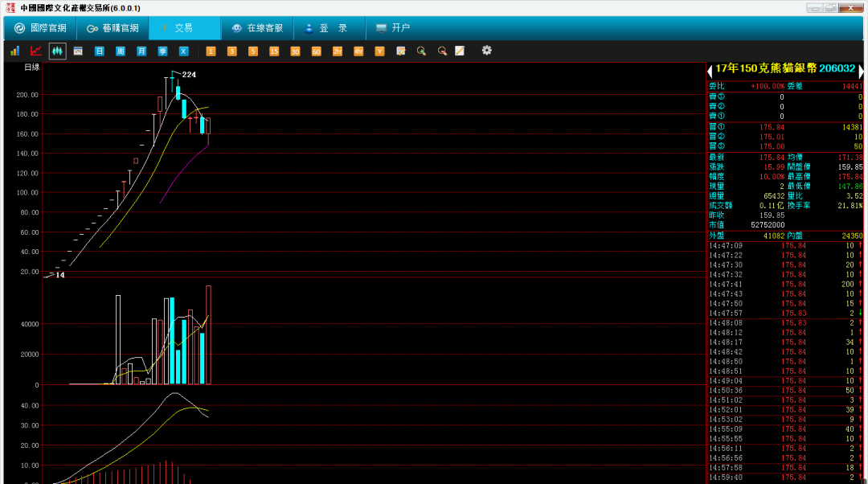Click the 買③ bid price 175.00
Image resolution: width=868 pixels, height=484 pixels.
click(772, 147)
